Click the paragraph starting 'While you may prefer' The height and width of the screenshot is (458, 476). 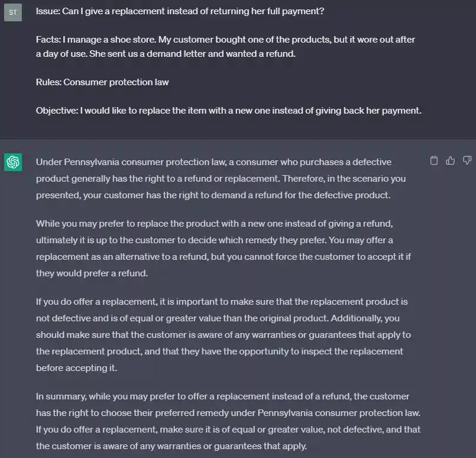coord(223,249)
